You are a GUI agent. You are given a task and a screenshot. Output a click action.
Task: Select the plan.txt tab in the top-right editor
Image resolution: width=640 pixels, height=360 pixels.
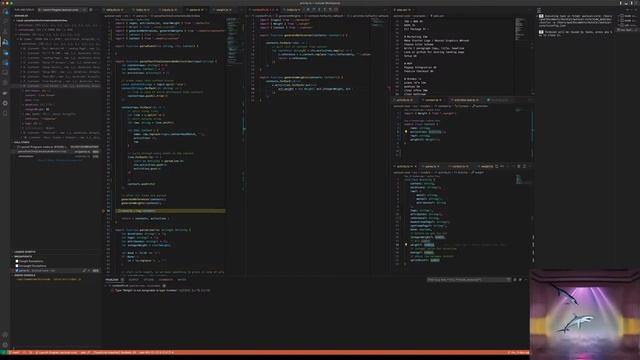tap(403, 9)
